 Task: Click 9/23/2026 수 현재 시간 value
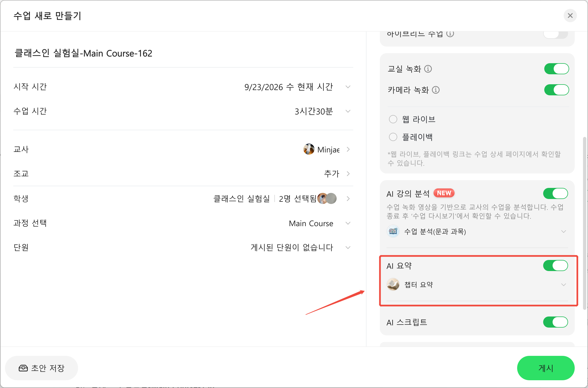(x=288, y=87)
